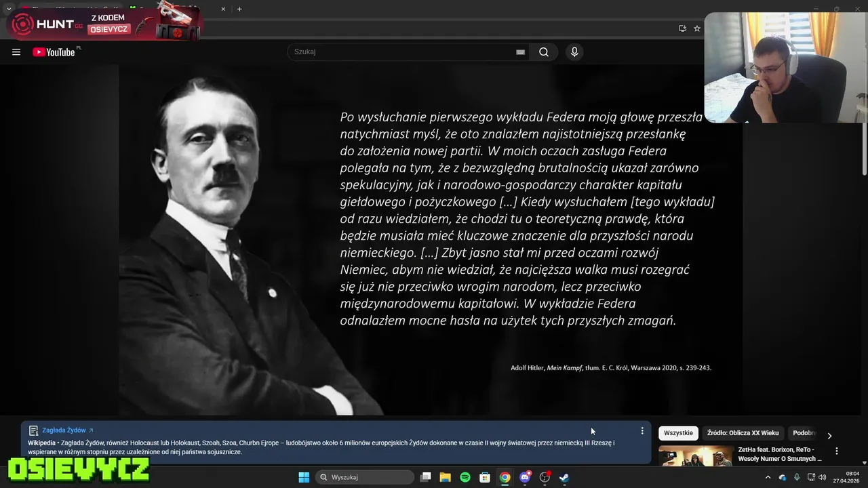Viewport: 868px width, 488px height.
Task: Open Steam from the taskbar
Action: (x=564, y=477)
